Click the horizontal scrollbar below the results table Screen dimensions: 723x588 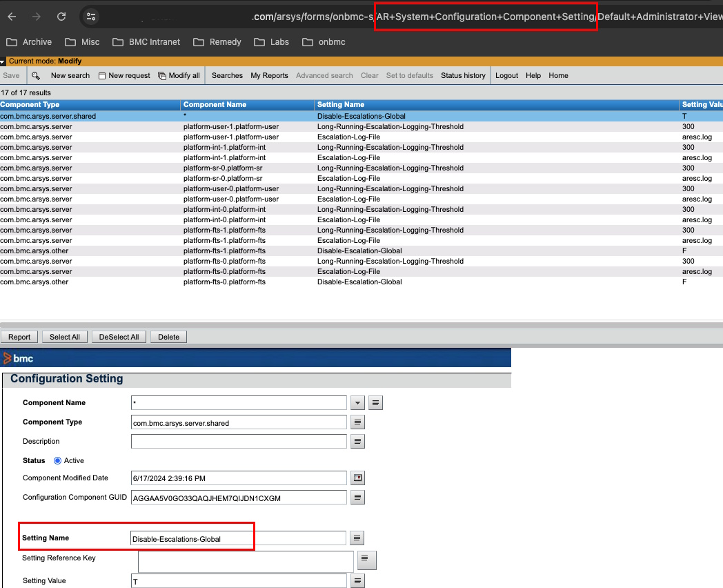pyautogui.click(x=361, y=324)
